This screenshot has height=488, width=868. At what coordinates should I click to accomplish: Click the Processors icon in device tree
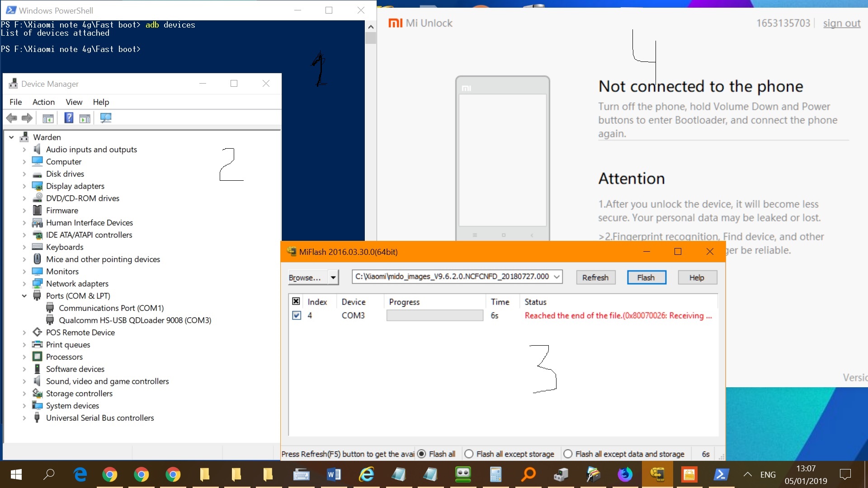pos(37,357)
